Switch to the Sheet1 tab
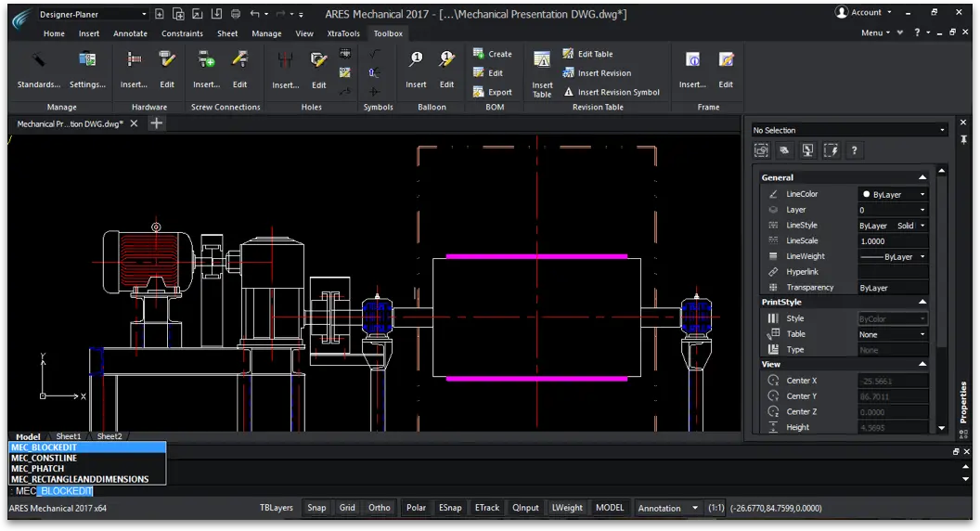Image resolution: width=980 pixels, height=531 pixels. coord(68,436)
